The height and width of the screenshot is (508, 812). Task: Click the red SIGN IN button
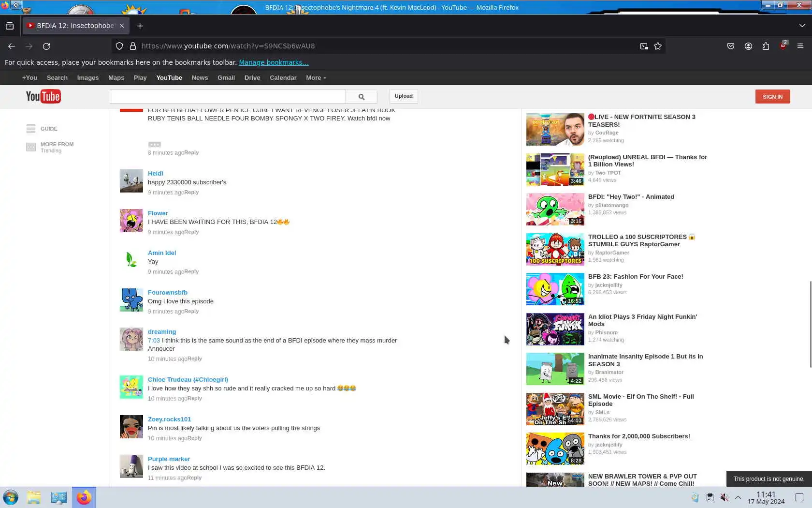[x=772, y=97]
